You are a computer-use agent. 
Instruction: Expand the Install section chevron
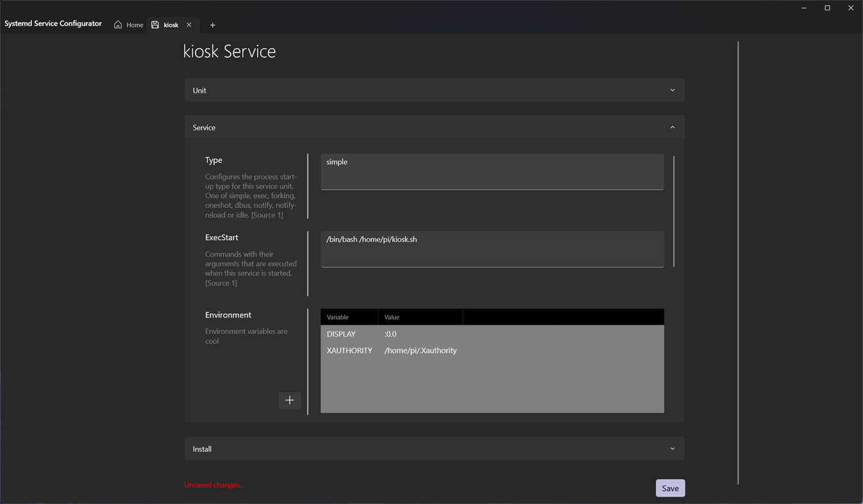tap(672, 449)
